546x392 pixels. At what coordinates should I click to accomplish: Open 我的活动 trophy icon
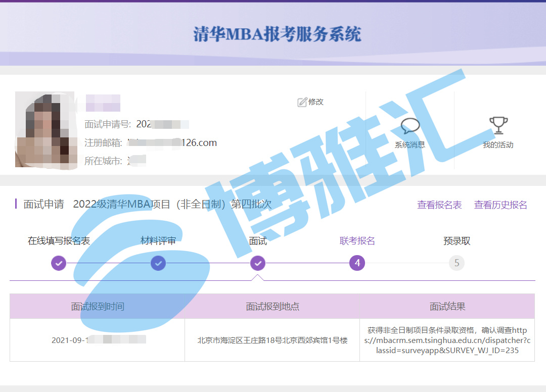(x=498, y=125)
